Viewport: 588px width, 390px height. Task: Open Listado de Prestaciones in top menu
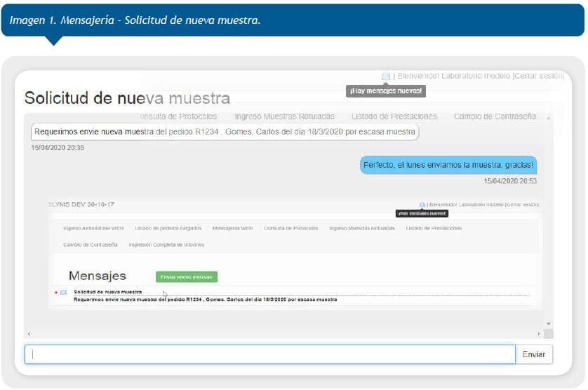point(394,116)
